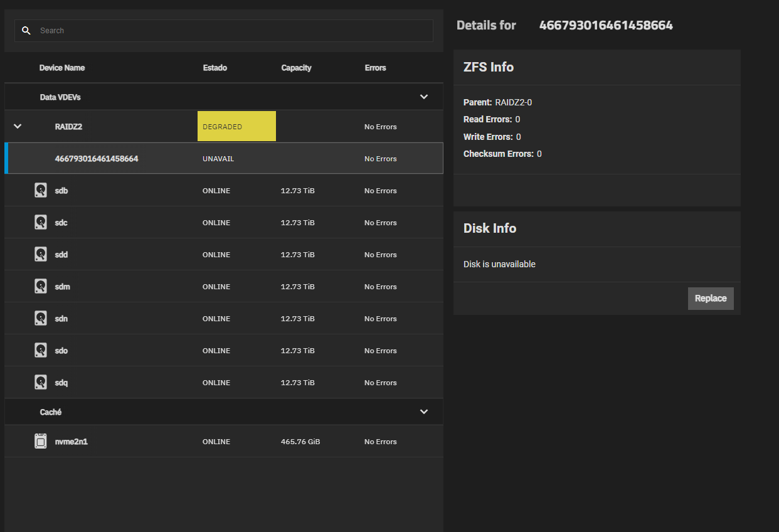
Task: Click the Data VDEVs section label
Action: click(60, 97)
